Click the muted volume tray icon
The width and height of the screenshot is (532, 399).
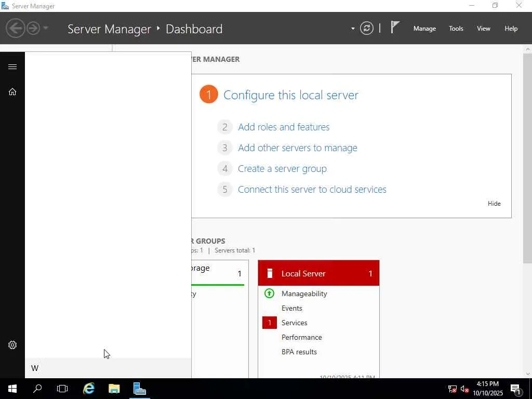click(x=464, y=389)
